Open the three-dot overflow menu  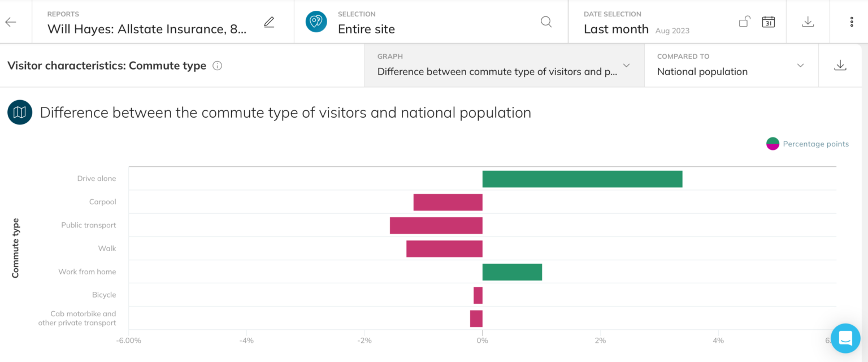(852, 21)
